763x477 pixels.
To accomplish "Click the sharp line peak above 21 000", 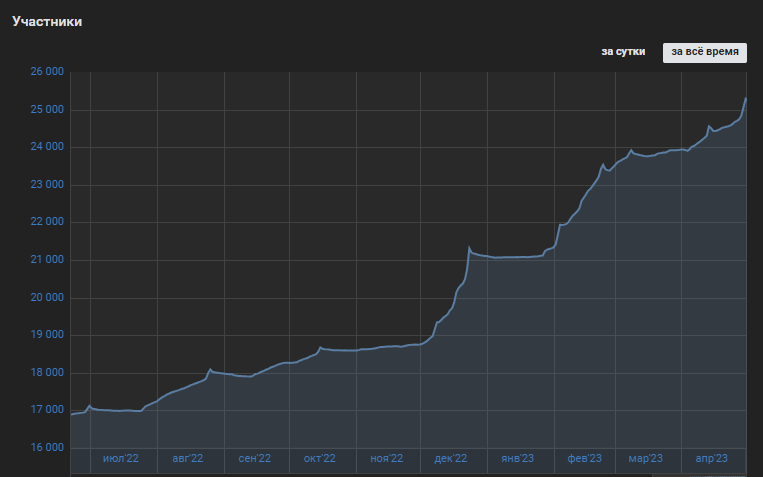I will point(469,247).
